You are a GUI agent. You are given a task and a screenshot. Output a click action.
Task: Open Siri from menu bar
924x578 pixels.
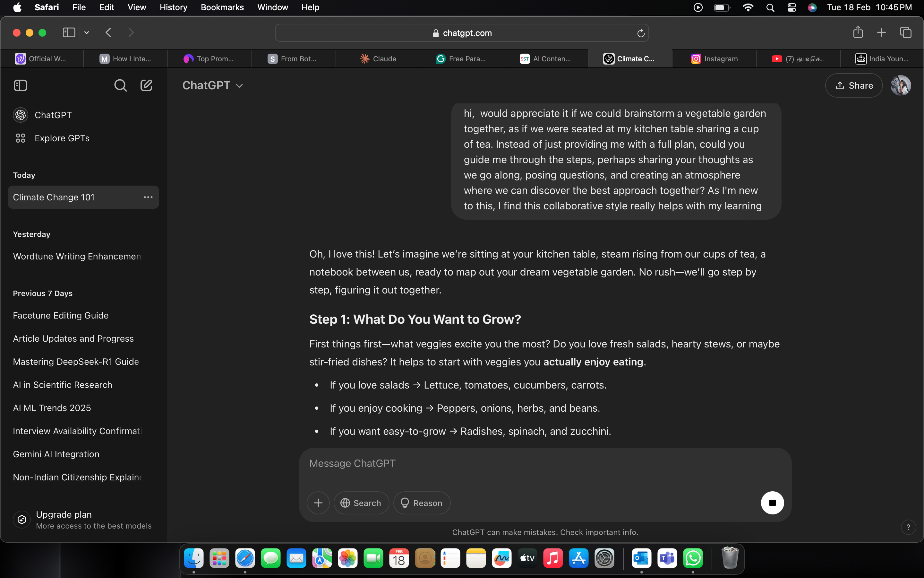[x=812, y=7]
